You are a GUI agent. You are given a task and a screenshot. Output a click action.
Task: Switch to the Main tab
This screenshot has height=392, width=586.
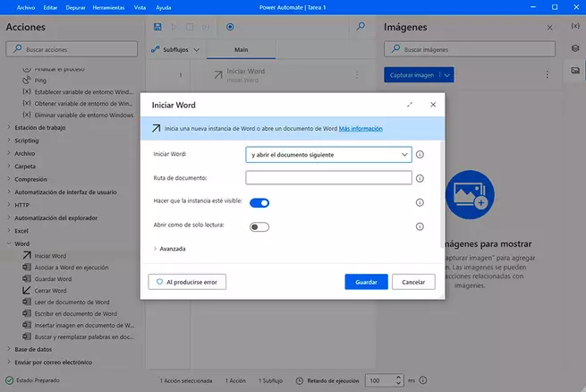tap(241, 50)
